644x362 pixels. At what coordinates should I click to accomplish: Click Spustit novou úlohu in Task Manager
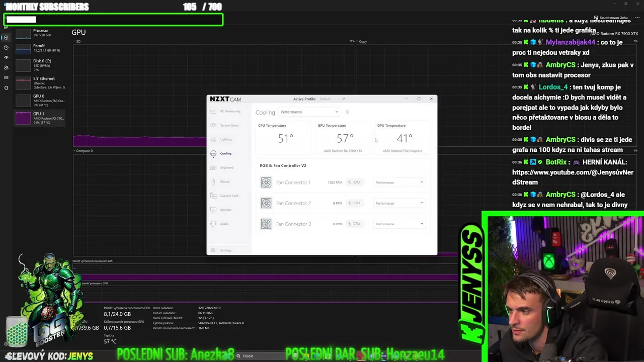coord(611,18)
